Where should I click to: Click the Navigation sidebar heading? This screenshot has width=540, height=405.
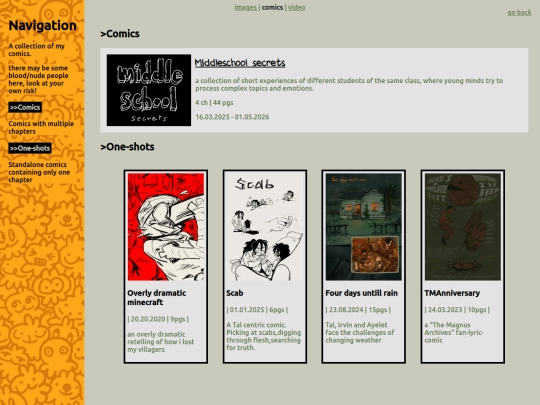coord(42,25)
